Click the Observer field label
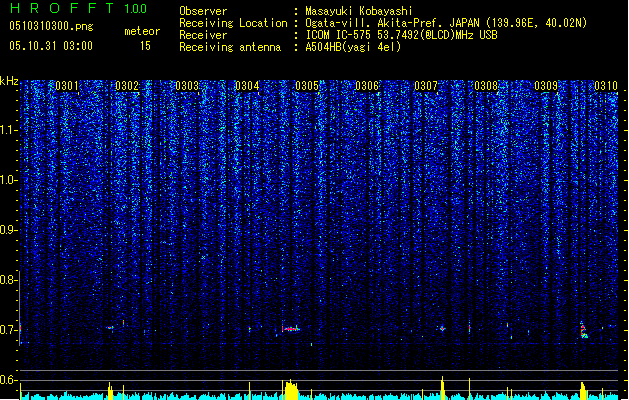 tap(203, 11)
